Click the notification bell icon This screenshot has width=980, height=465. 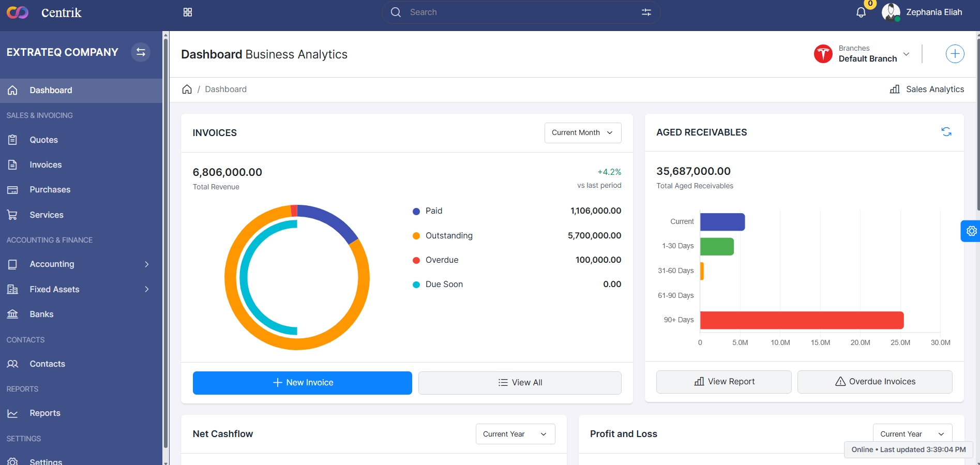[861, 12]
